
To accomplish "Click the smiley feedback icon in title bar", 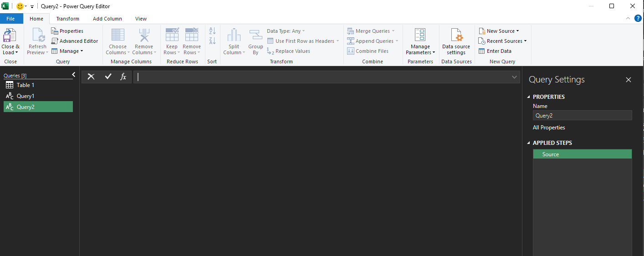I will (20, 6).
